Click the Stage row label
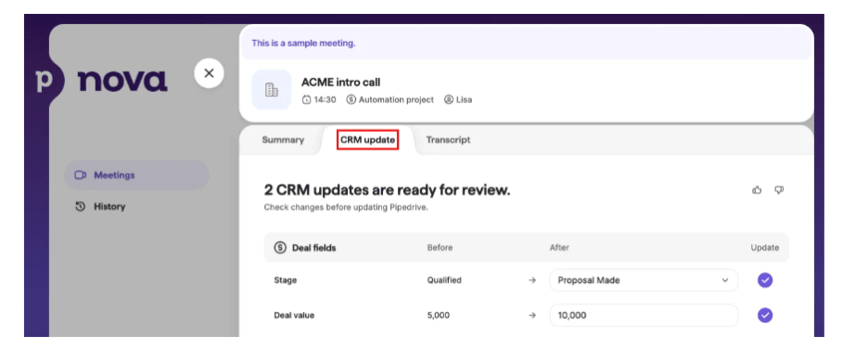Image resolution: width=868 pixels, height=349 pixels. point(285,280)
